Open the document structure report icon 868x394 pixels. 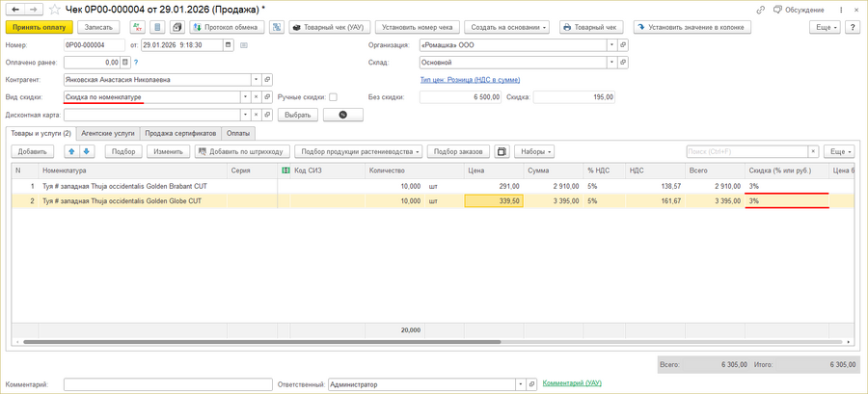(158, 27)
